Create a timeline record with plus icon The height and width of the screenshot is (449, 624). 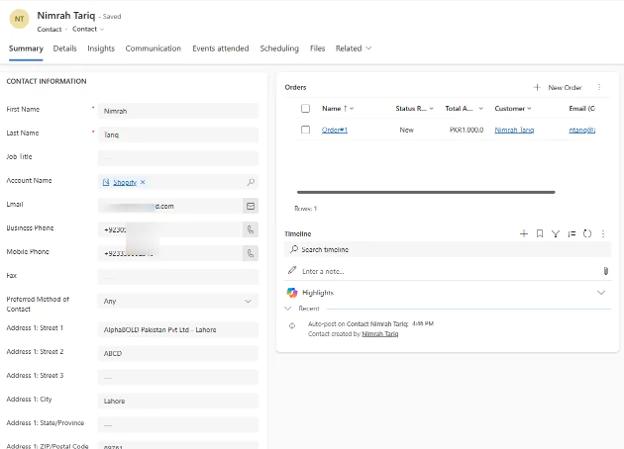pos(524,234)
